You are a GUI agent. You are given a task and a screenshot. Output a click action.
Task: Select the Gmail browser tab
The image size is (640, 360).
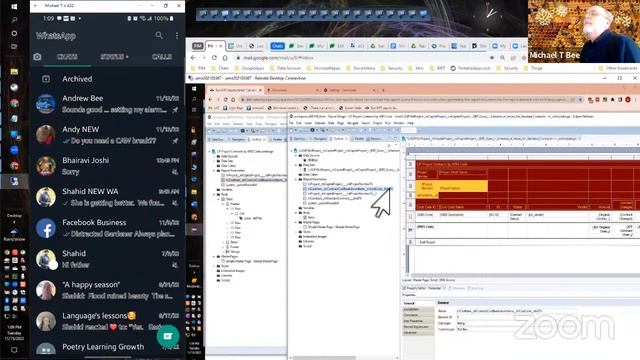tap(215, 46)
